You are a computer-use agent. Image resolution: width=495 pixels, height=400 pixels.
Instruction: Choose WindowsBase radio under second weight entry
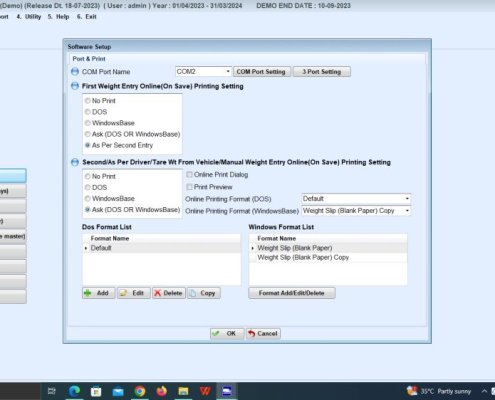(x=88, y=199)
